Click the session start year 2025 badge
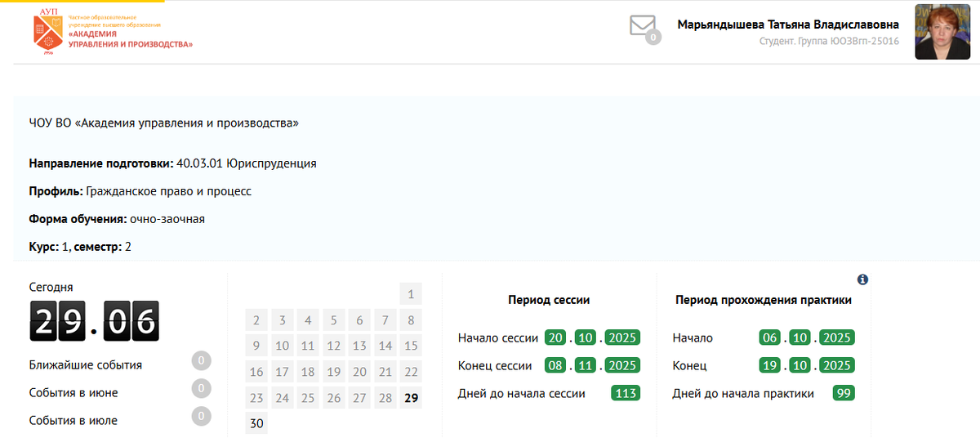This screenshot has width=980, height=438. tap(621, 337)
